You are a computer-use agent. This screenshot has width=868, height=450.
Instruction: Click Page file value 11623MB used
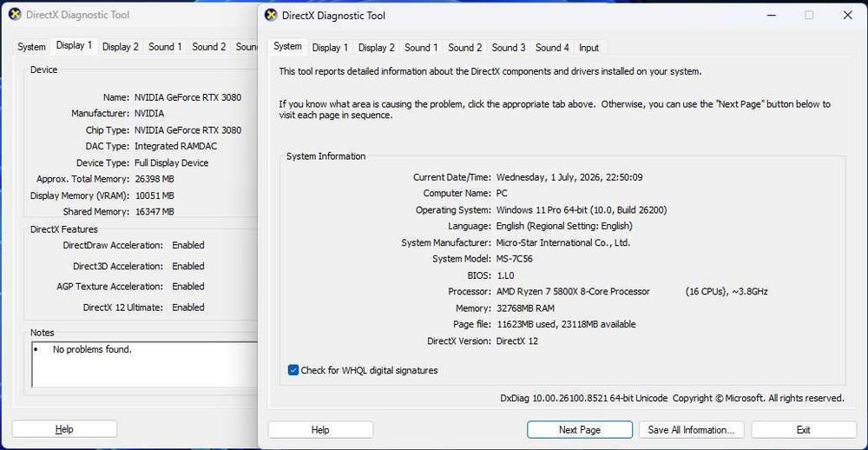point(566,324)
